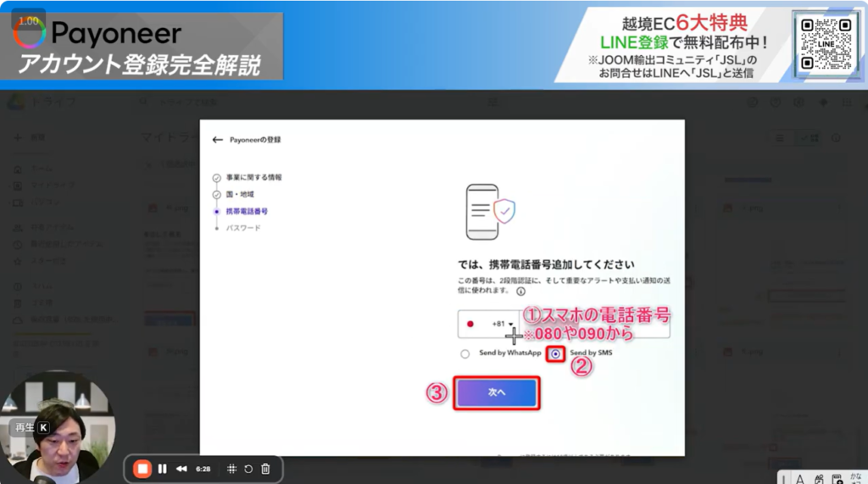Viewport: 868px width, 484px height.
Task: Stop the recording with the orange button
Action: coord(143,469)
